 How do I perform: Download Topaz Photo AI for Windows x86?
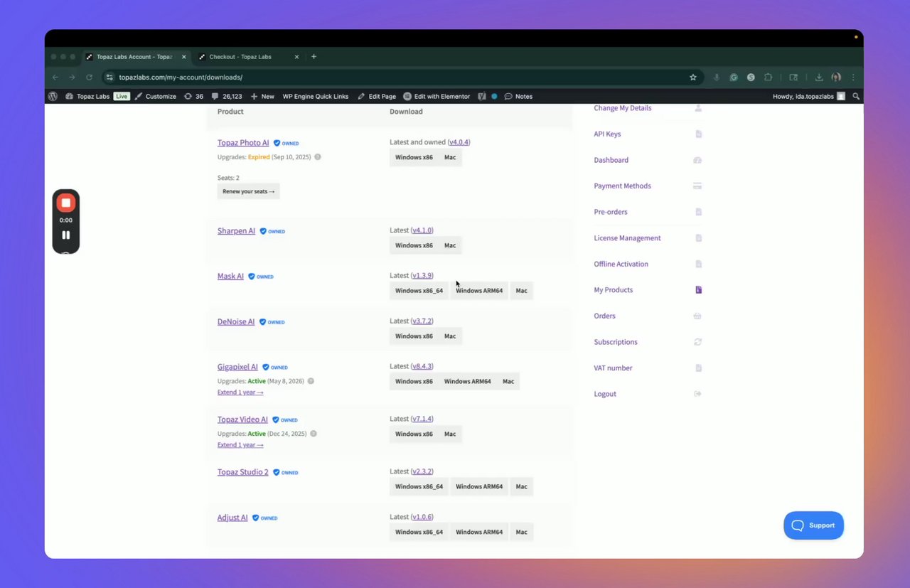[414, 157]
